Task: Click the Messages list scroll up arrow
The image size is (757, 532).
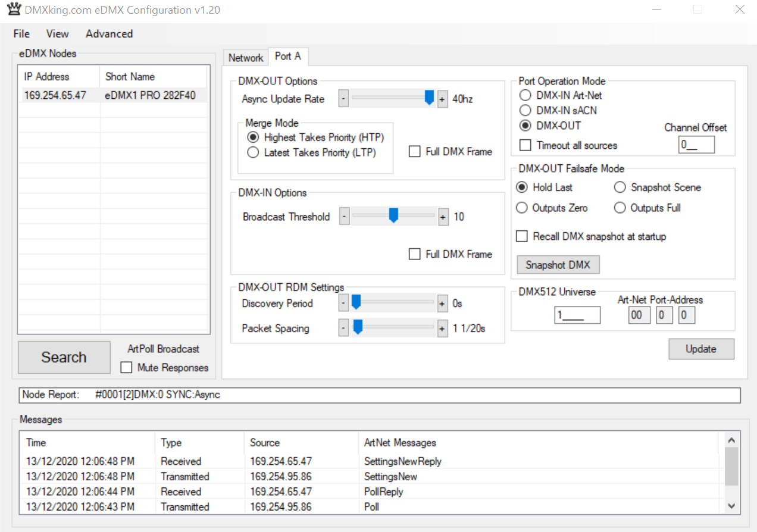Action: click(731, 440)
